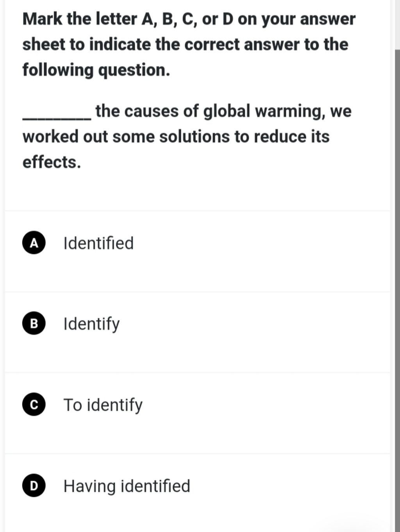The image size is (400, 532).
Task: Choose the answer text 'To identify'
Action: (x=103, y=405)
